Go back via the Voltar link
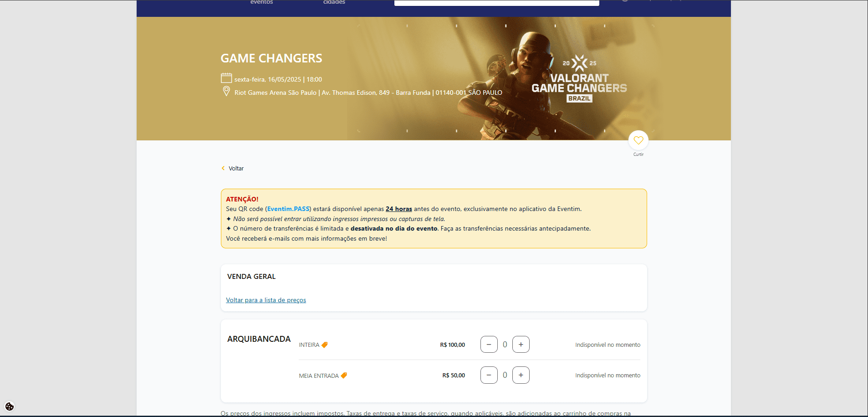868x417 pixels. click(x=236, y=168)
